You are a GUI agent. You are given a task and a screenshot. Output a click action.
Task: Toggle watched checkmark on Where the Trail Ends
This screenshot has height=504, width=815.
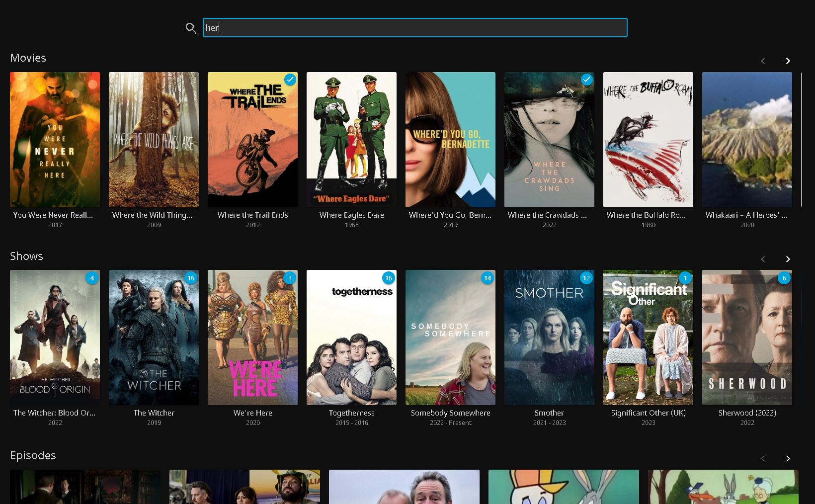290,80
